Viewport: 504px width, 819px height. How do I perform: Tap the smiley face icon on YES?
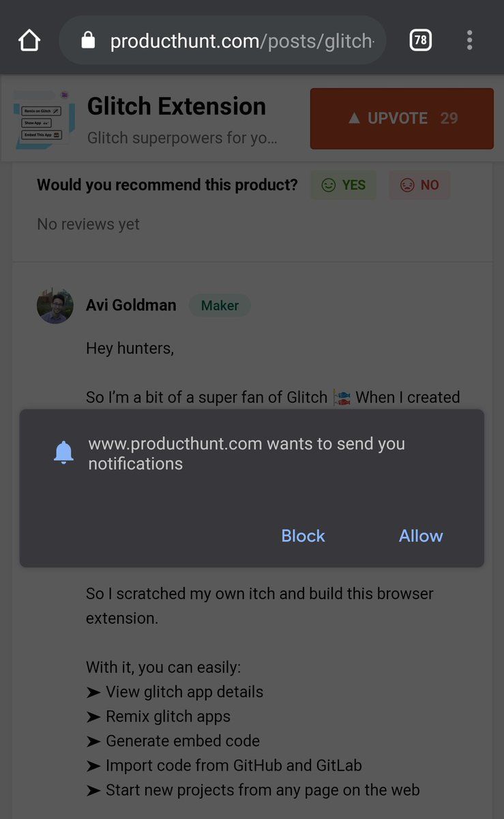pyautogui.click(x=329, y=185)
